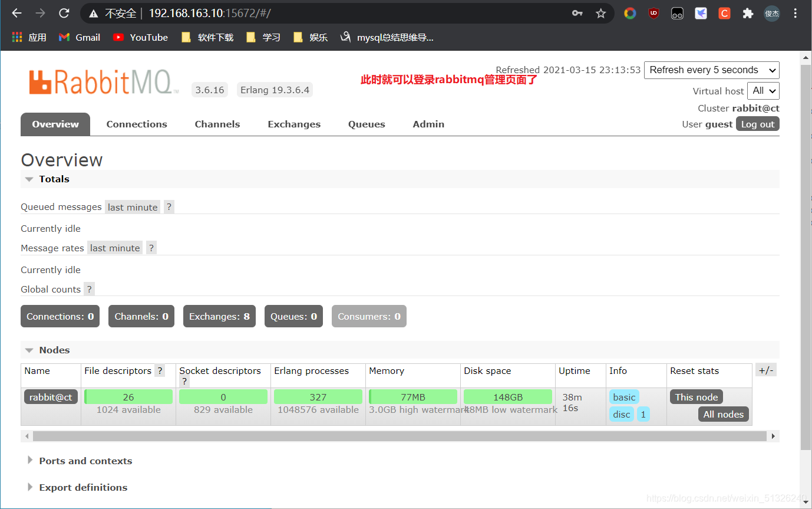Switch to the Queues tab
Image resolution: width=812 pixels, height=509 pixels.
pos(367,124)
